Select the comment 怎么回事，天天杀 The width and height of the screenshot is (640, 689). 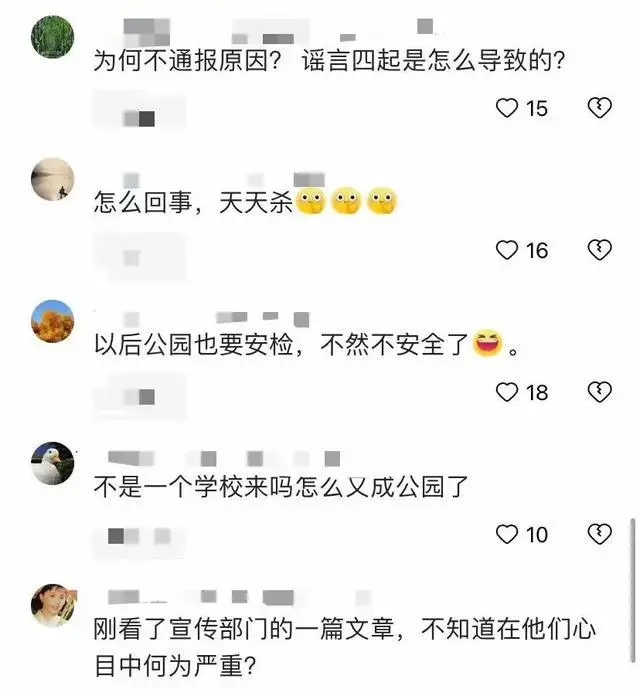tap(245, 203)
